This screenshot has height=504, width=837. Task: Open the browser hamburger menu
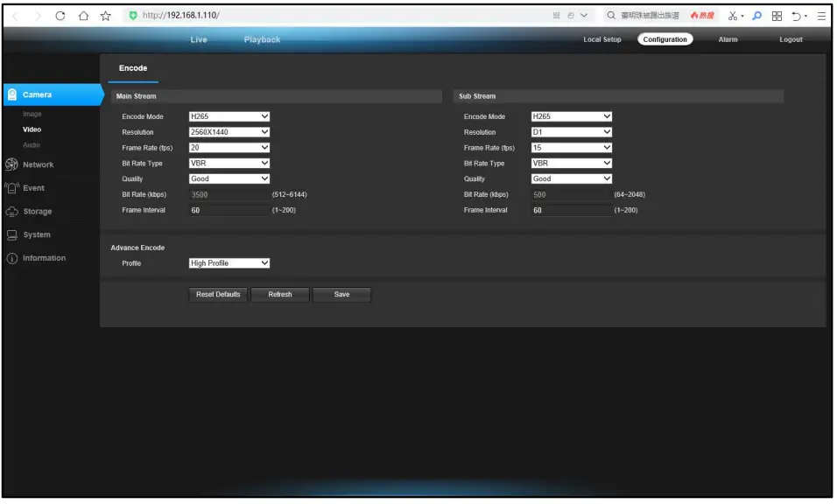(821, 16)
